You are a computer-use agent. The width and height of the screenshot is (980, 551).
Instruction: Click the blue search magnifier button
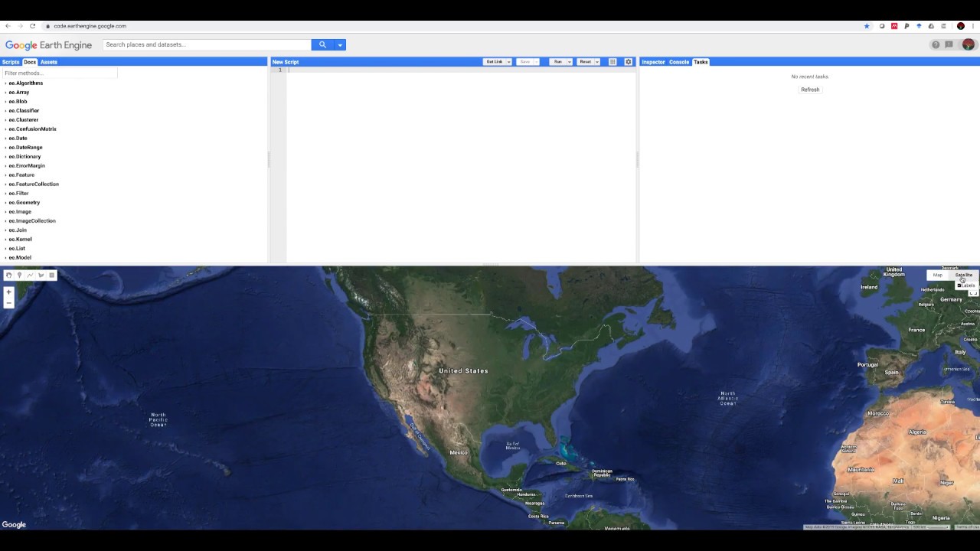point(322,44)
